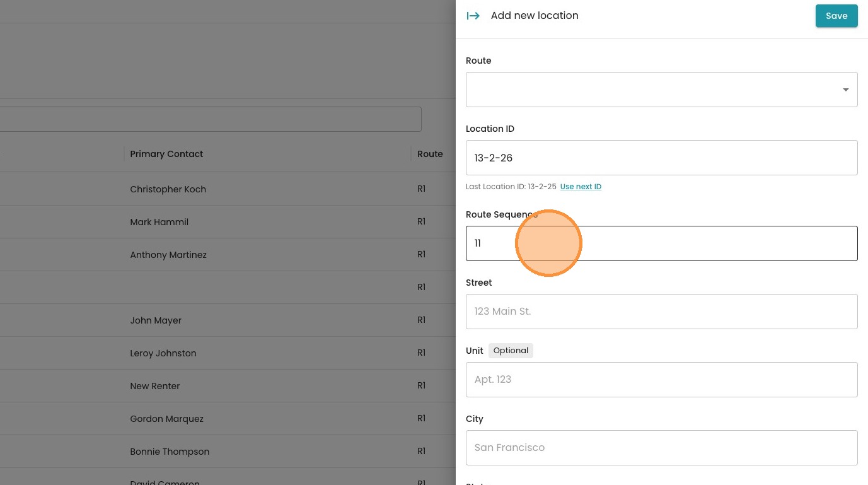Focus the Street address field
The width and height of the screenshot is (868, 485).
661,312
